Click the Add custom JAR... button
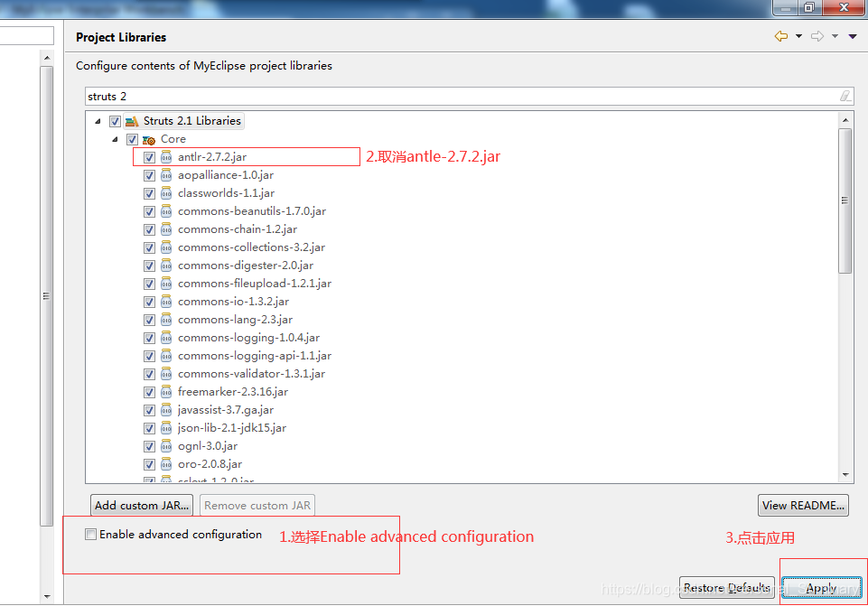Image resolution: width=868 pixels, height=606 pixels. tap(142, 505)
